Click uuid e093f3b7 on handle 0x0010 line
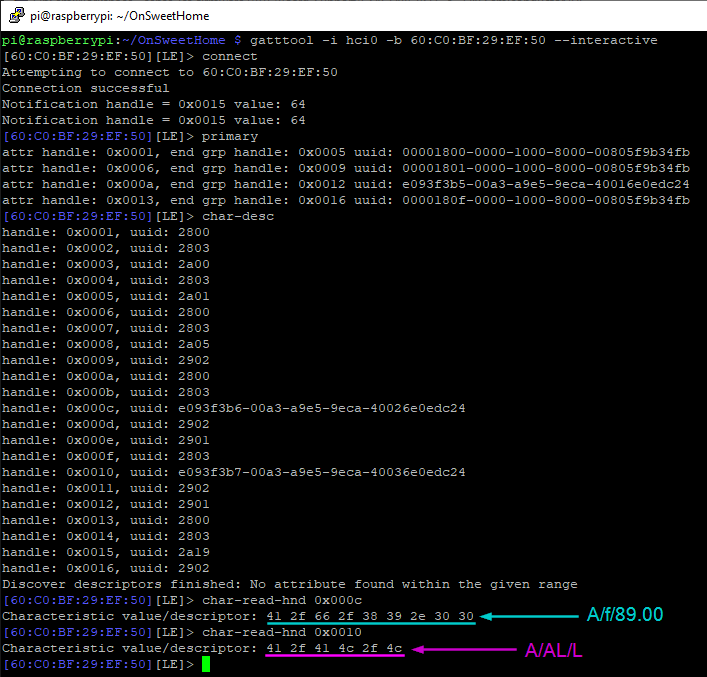 point(321,472)
